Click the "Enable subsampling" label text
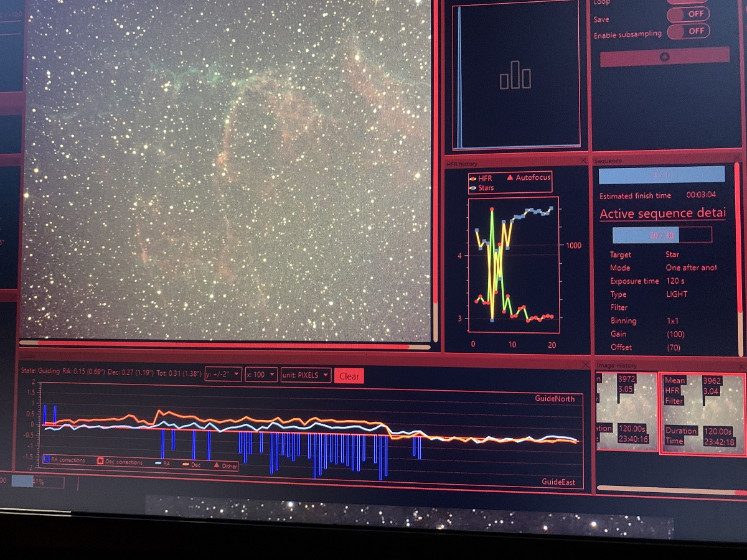The width and height of the screenshot is (747, 560). click(x=627, y=35)
